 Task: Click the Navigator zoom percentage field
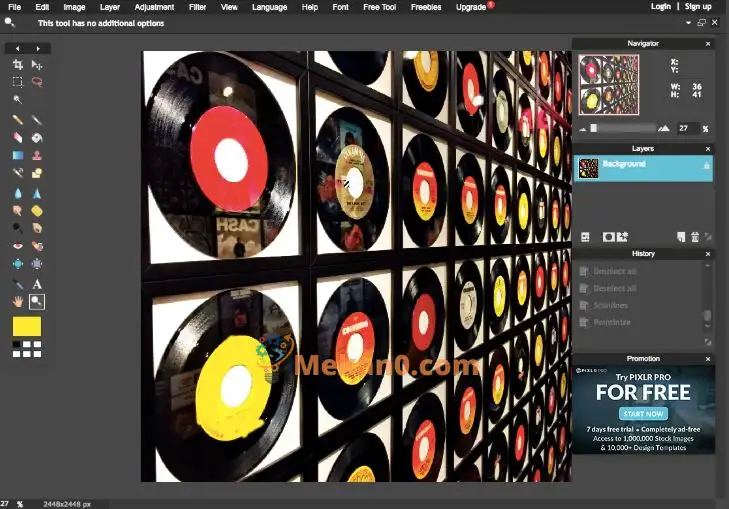[x=687, y=128]
